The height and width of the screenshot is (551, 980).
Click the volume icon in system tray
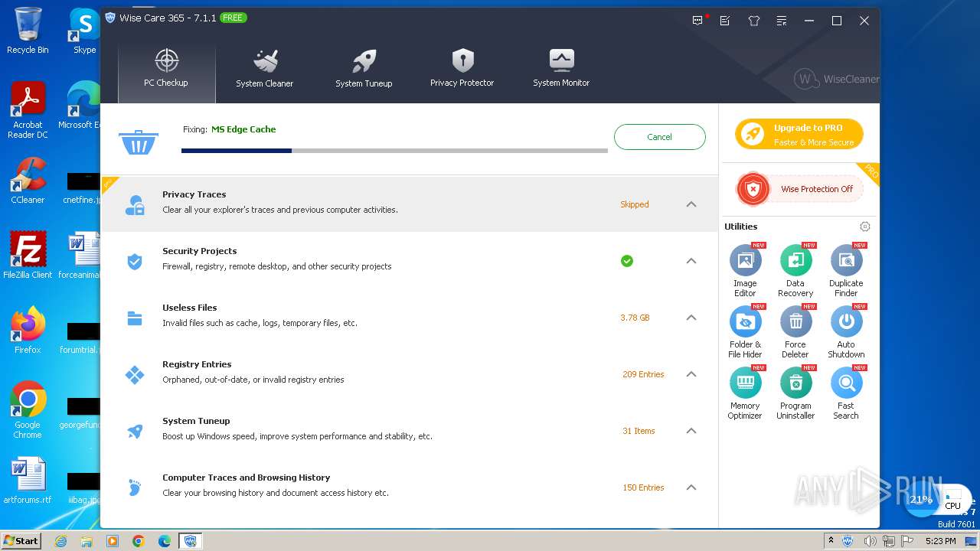tap(870, 541)
